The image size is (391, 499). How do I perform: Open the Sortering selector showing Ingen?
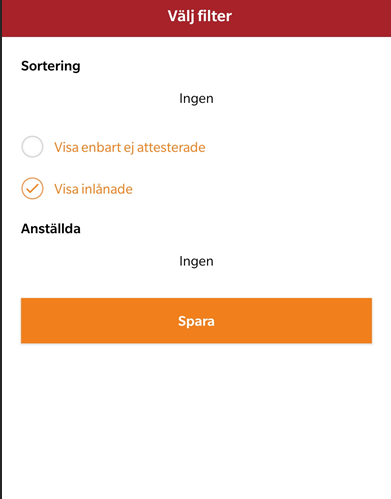coord(196,99)
